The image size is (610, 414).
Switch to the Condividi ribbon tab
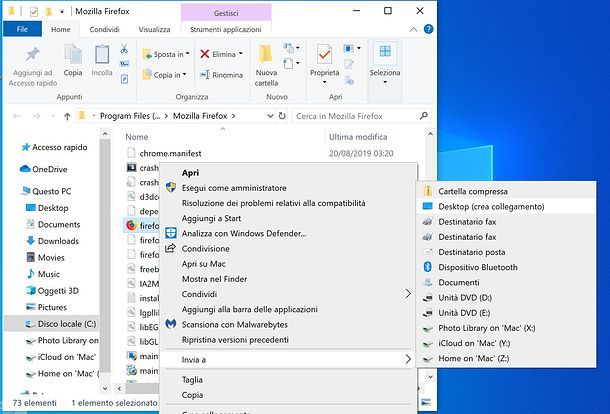click(104, 29)
